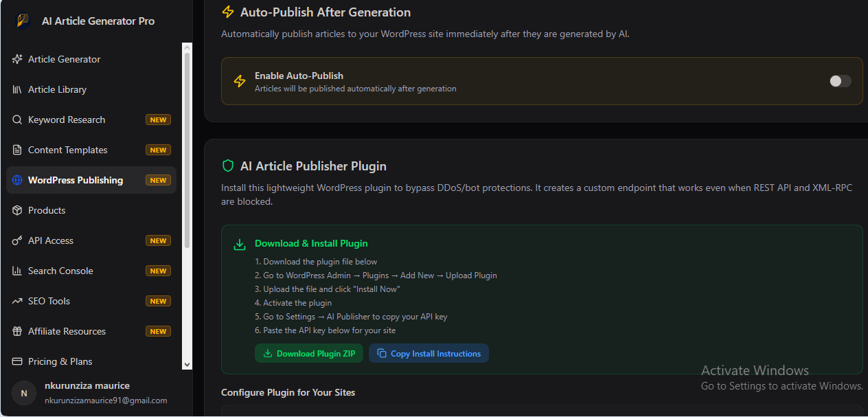The image size is (868, 417).
Task: Click the Article Generator sparkle icon
Action: (17, 59)
